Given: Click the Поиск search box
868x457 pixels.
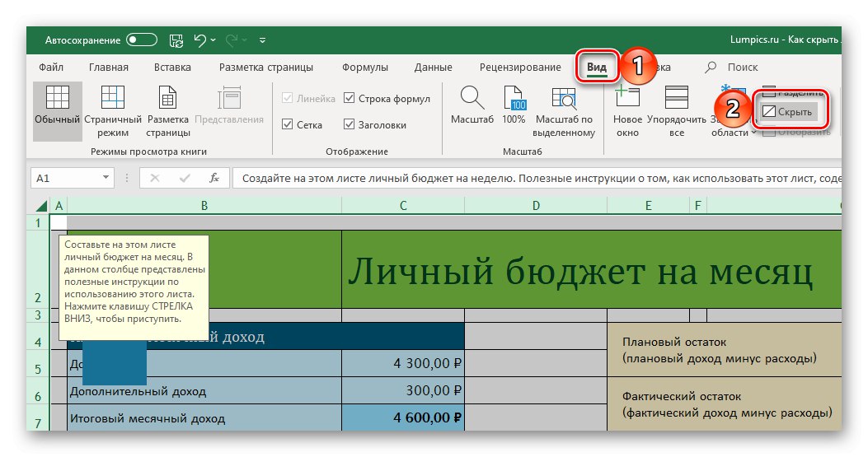Looking at the screenshot, I should [x=742, y=67].
